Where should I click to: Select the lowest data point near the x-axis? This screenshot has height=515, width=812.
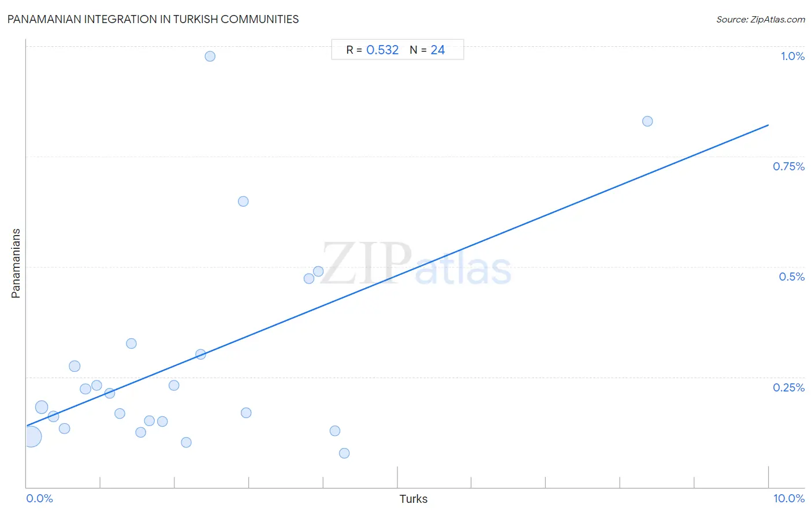tap(344, 453)
